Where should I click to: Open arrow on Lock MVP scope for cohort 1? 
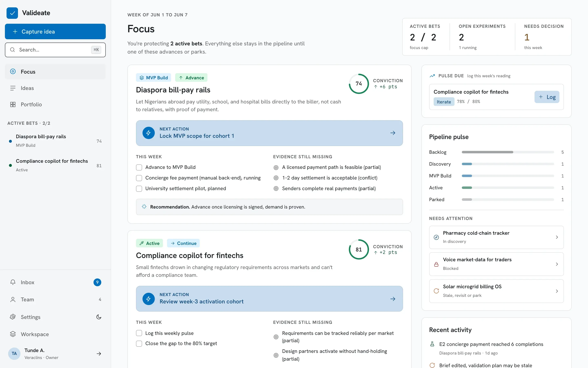tap(393, 133)
